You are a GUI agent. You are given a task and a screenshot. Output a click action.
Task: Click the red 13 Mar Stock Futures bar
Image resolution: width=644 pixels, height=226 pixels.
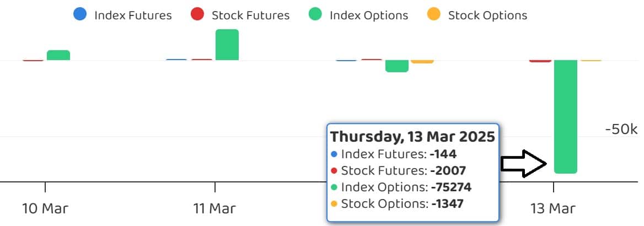tap(540, 61)
